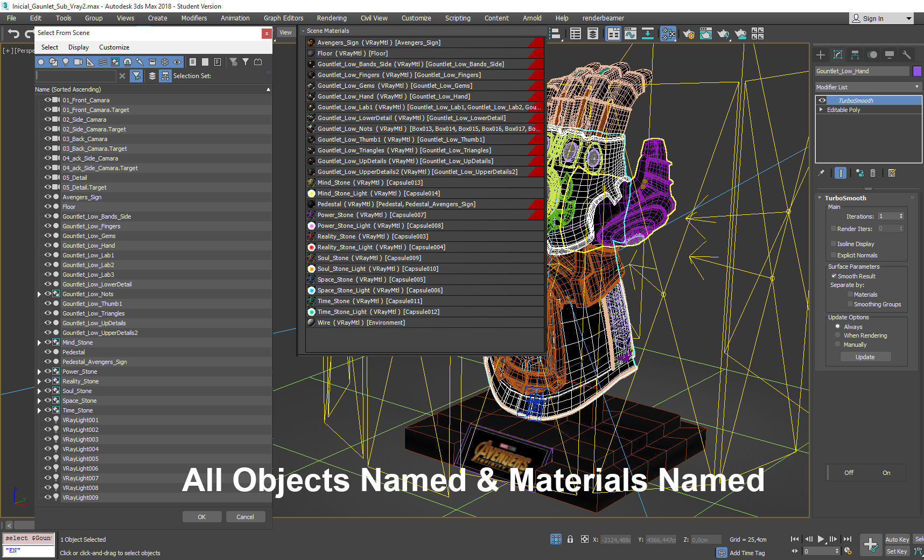Toggle Display Cameras filter icon
This screenshot has width=924, height=560.
point(78,62)
